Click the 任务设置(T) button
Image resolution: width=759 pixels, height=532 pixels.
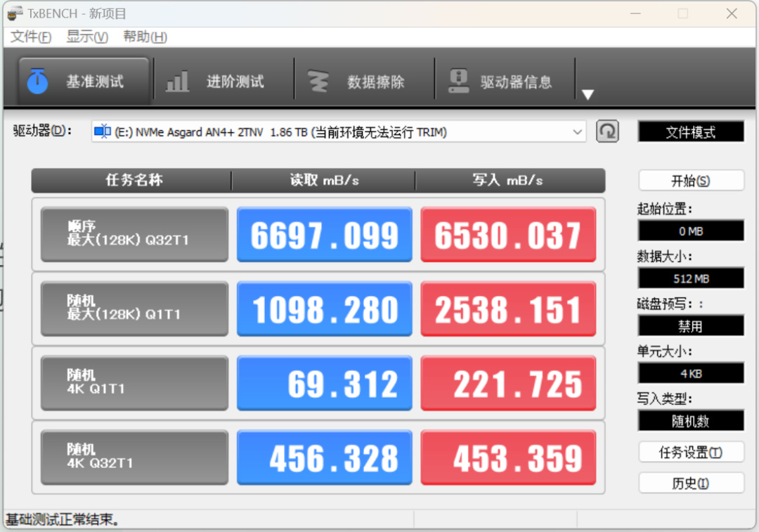click(692, 453)
